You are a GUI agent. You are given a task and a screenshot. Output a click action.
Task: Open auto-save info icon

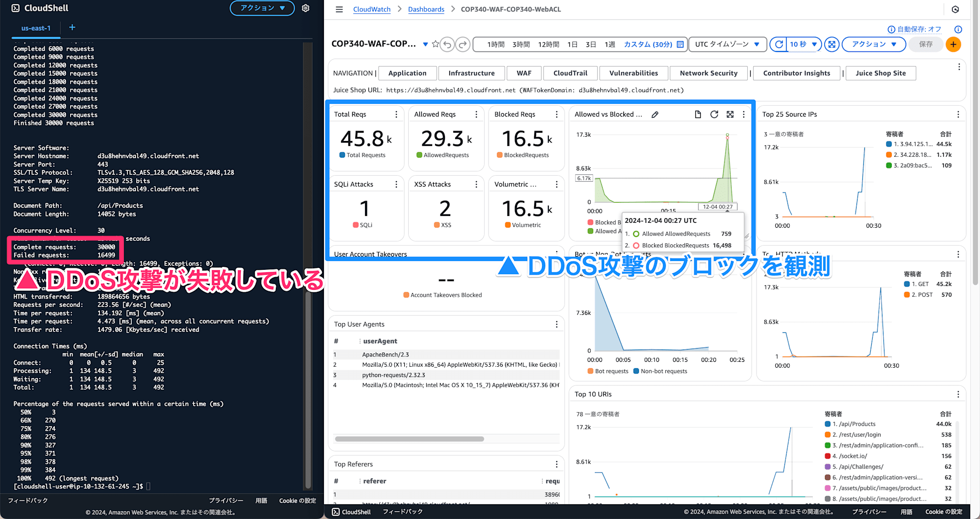tap(958, 29)
